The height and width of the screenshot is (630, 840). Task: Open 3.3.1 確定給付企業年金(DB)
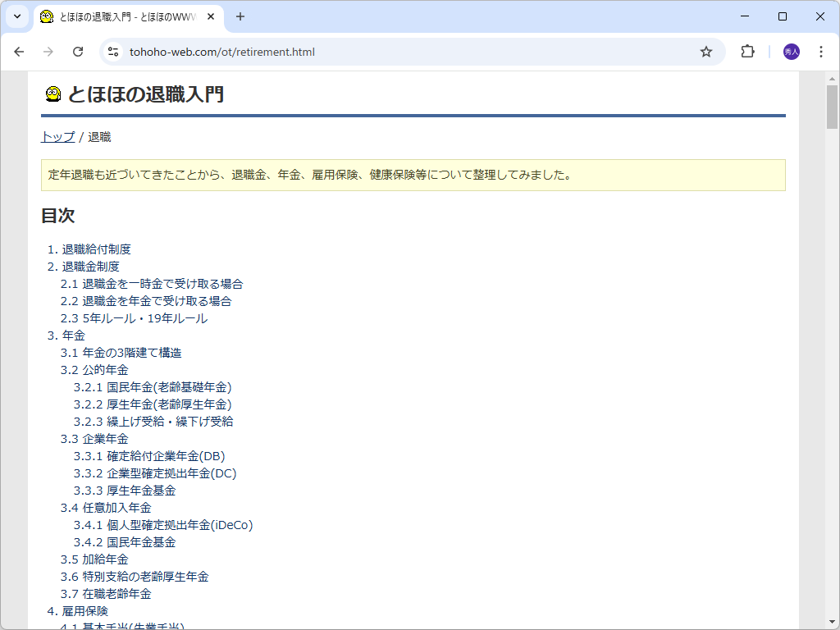(x=149, y=456)
